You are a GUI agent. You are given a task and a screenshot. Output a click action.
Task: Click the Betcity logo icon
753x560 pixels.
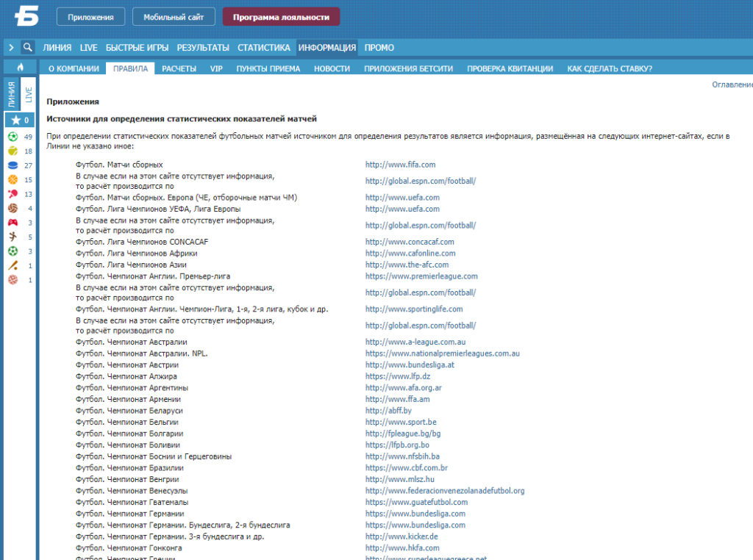[26, 16]
